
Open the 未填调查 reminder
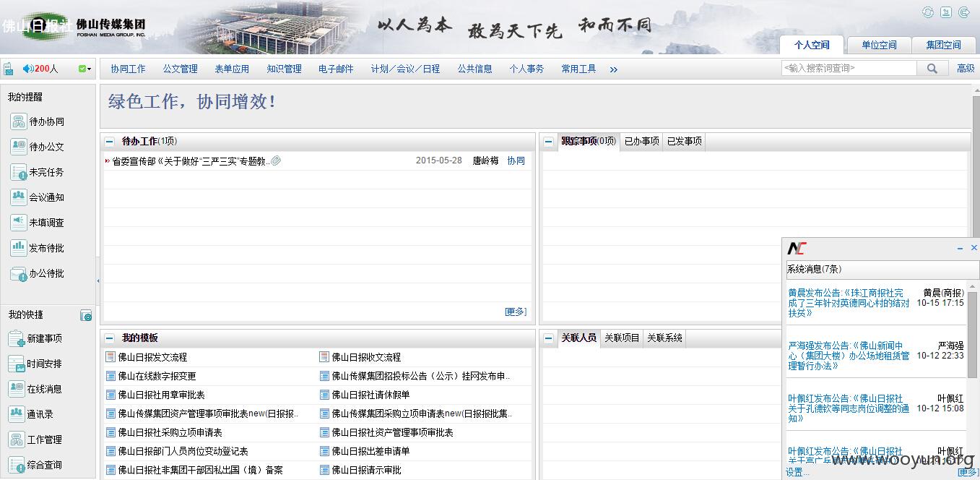38,223
